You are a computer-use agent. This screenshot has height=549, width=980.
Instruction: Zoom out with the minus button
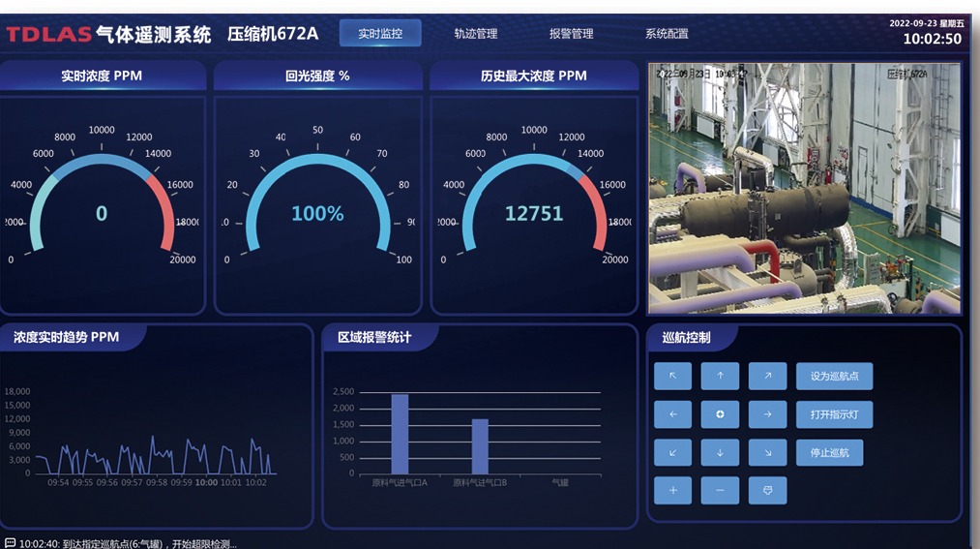click(x=720, y=490)
